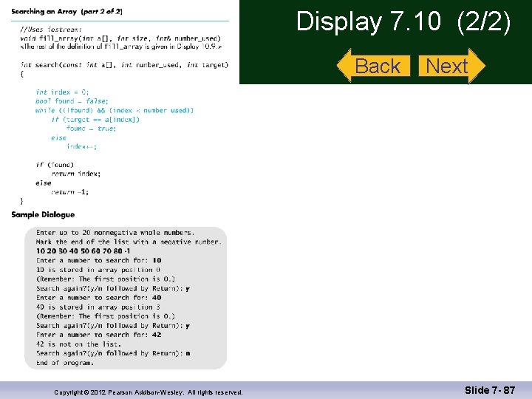Click the 'Slide 7- 87' label
Screen dimensions: 532x399
[490, 390]
